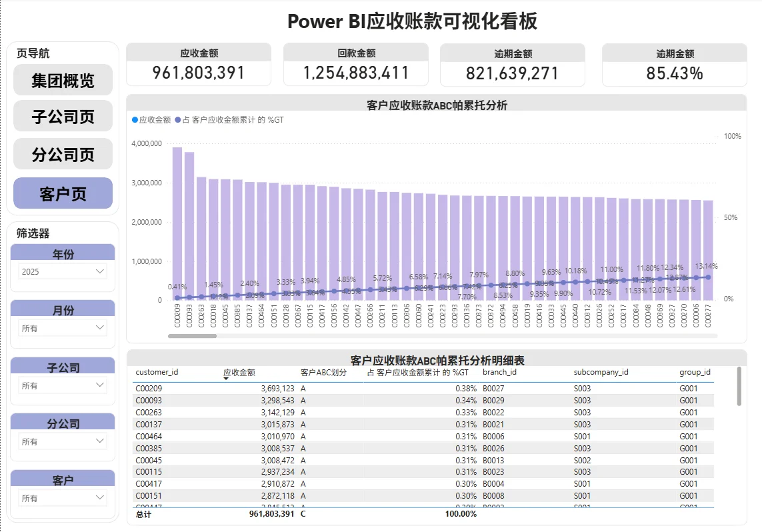Select the 客户页 navigation button

tap(63, 193)
